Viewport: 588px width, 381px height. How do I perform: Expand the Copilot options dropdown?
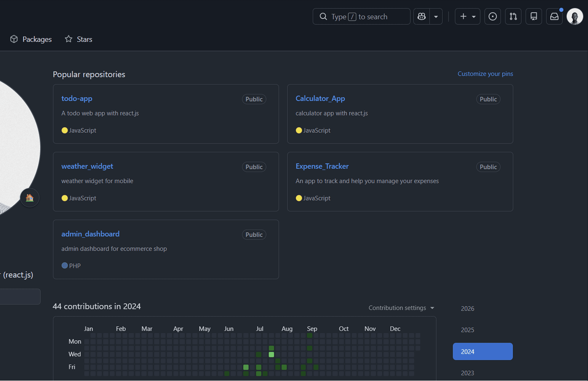click(436, 16)
